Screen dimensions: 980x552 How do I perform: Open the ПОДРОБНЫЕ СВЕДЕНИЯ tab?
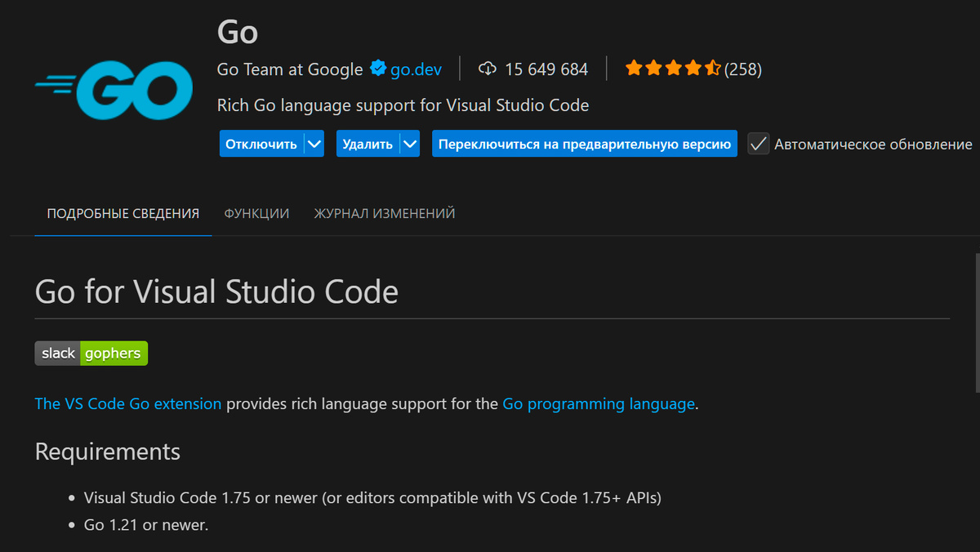[x=123, y=214]
